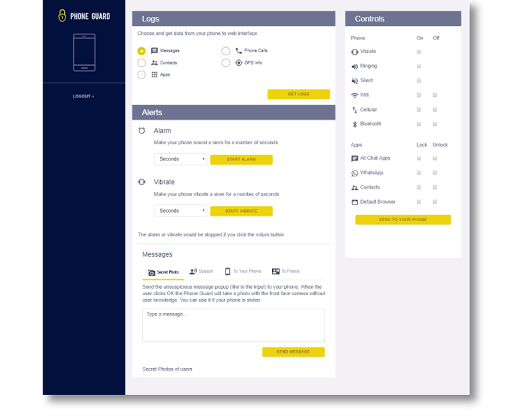Viewport: 512px width, 416px height.
Task: Click the Phone Guard padlock logo icon
Action: (62, 16)
